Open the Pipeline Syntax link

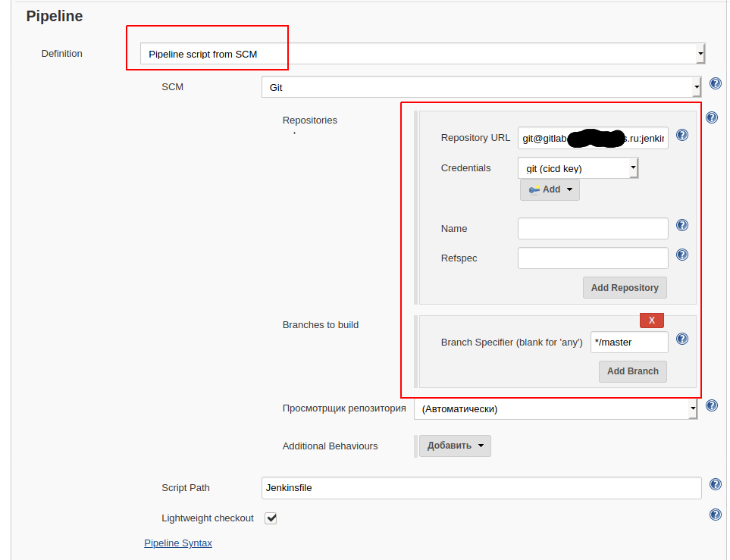[x=178, y=543]
